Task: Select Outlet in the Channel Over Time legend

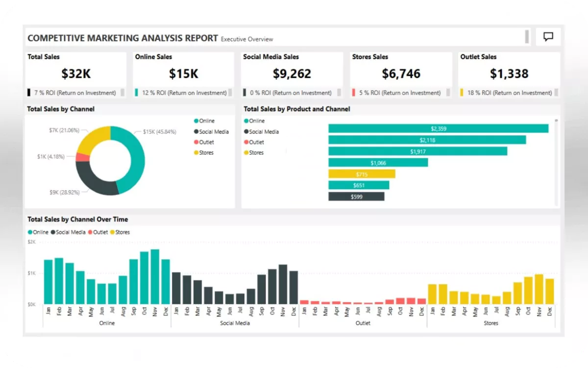Action: [x=100, y=232]
